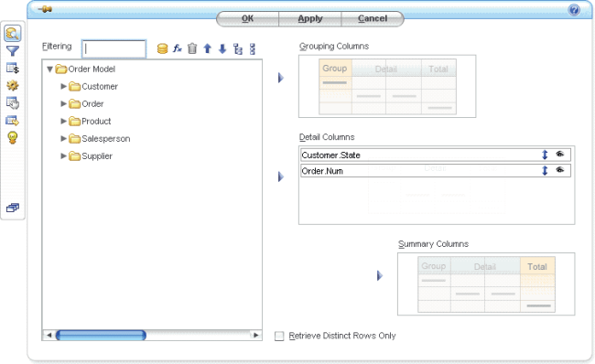Click the Summary Columns drop area
Viewport: 595px width, 364px height.
[x=486, y=284]
